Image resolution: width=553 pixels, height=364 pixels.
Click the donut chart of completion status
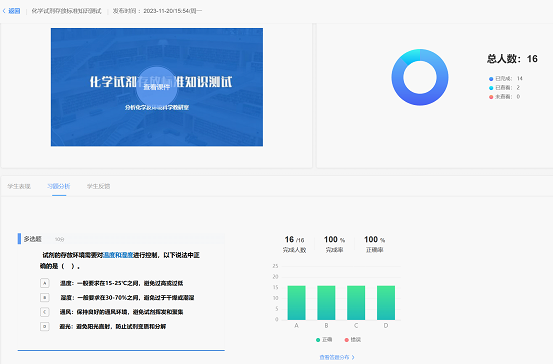click(x=420, y=77)
